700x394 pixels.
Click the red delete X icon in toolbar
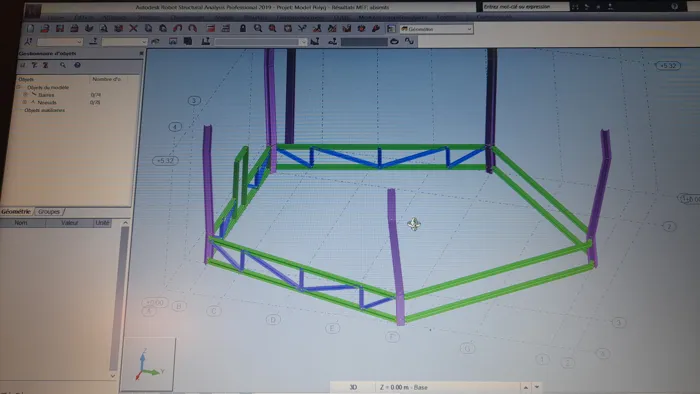(133, 29)
